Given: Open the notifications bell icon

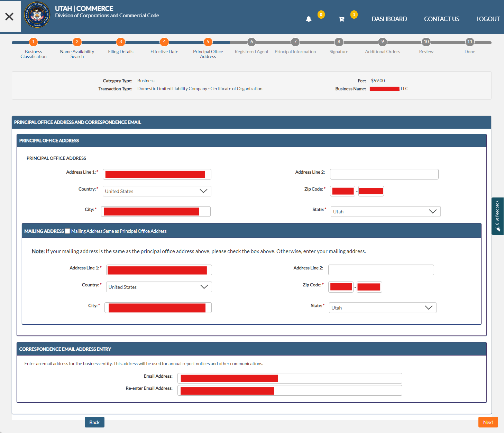Looking at the screenshot, I should (x=309, y=19).
